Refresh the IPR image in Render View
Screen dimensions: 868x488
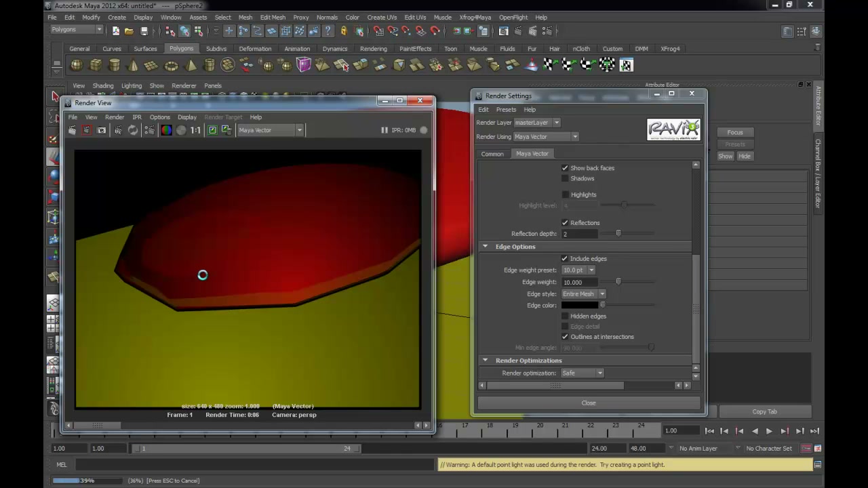pyautogui.click(x=133, y=130)
